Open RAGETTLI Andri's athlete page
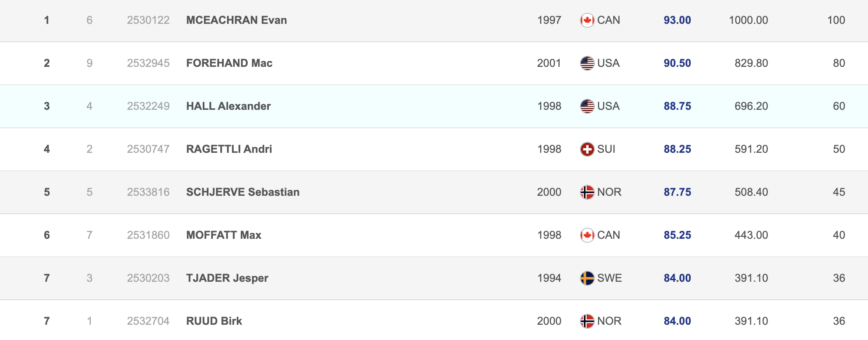868x340 pixels. pyautogui.click(x=229, y=149)
